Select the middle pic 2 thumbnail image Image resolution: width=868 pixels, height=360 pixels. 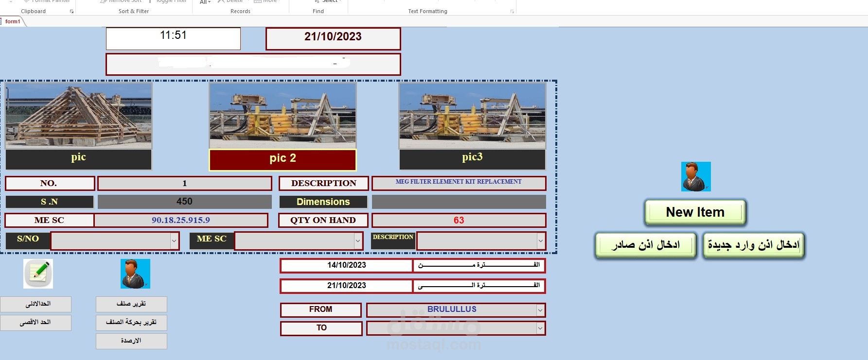point(283,116)
